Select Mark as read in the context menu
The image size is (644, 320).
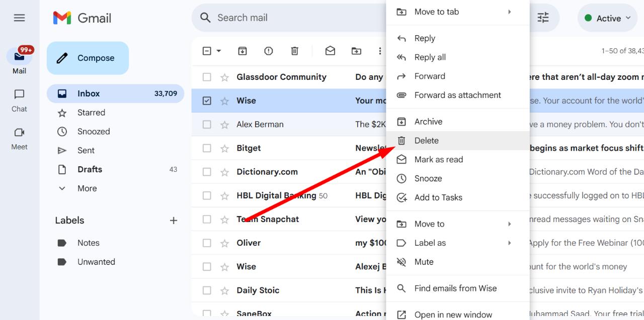[x=458, y=159]
